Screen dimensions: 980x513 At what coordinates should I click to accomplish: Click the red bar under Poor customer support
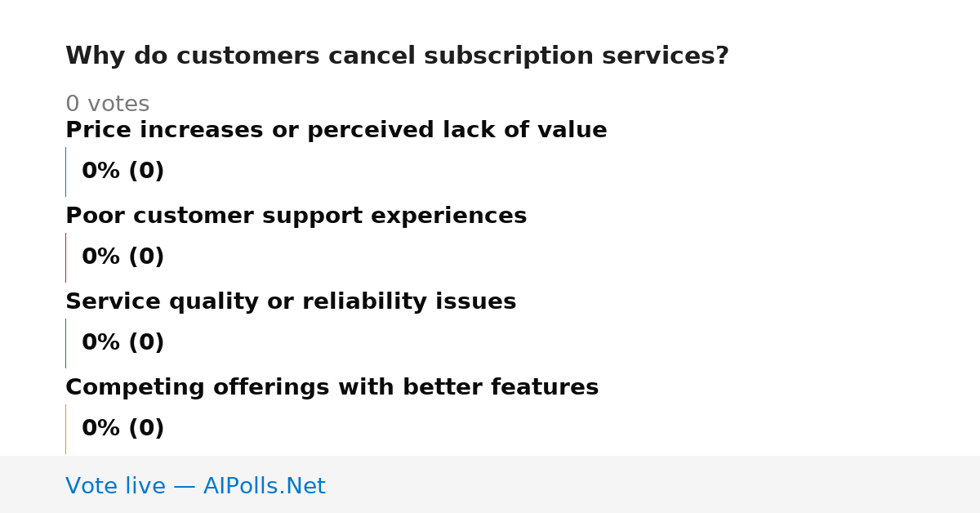coord(65,257)
